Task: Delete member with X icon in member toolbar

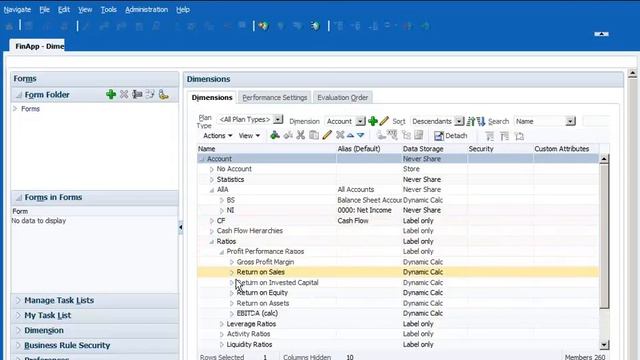Action: coord(340,135)
